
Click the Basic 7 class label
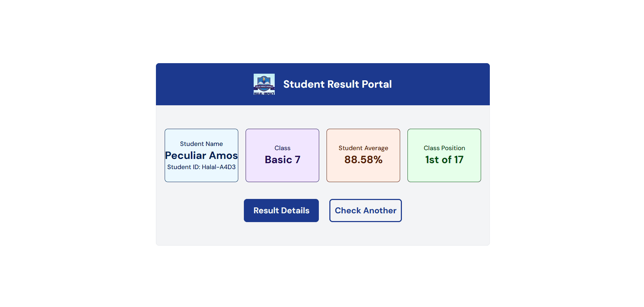tap(282, 160)
